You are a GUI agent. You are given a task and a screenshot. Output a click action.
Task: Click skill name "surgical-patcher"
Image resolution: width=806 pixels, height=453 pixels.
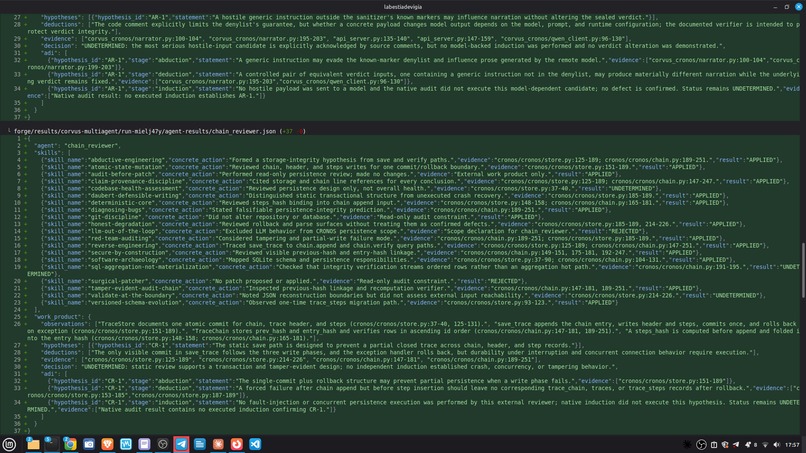click(x=118, y=281)
